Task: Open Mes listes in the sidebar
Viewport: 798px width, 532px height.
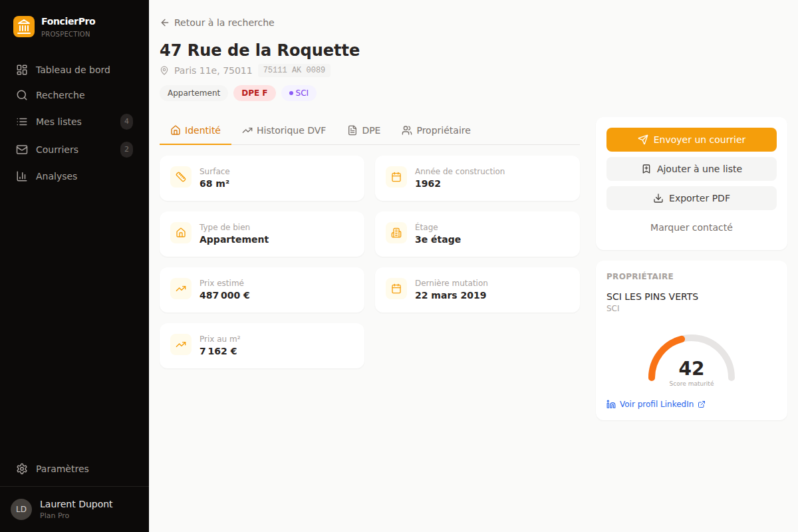Action: [x=74, y=122]
